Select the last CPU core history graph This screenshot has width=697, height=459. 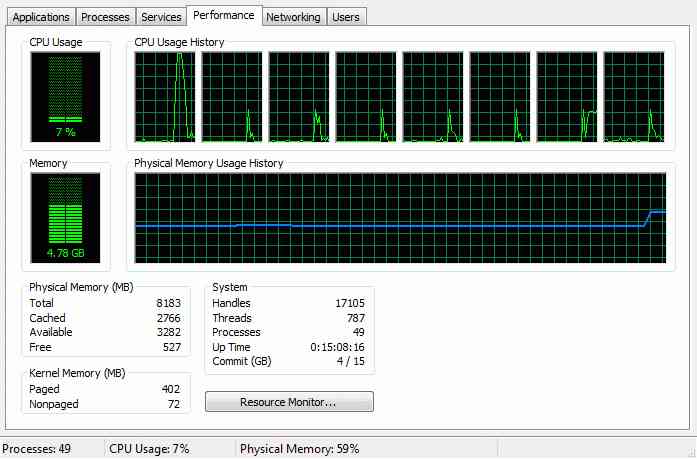tap(634, 97)
